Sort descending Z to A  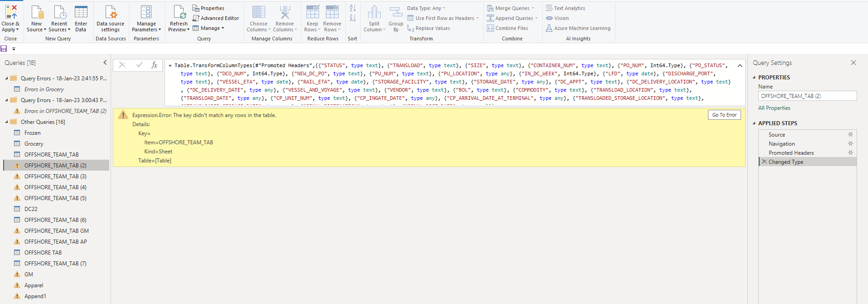[x=353, y=18]
